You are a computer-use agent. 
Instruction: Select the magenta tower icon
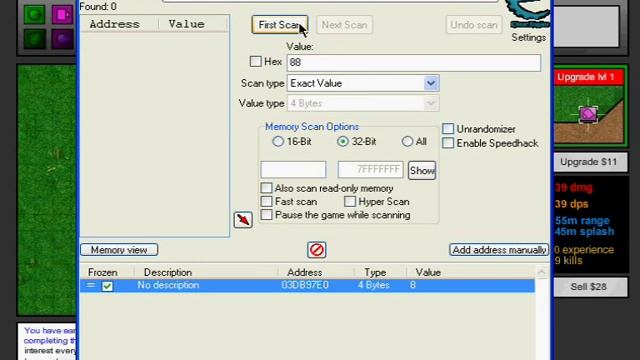pyautogui.click(x=62, y=15)
